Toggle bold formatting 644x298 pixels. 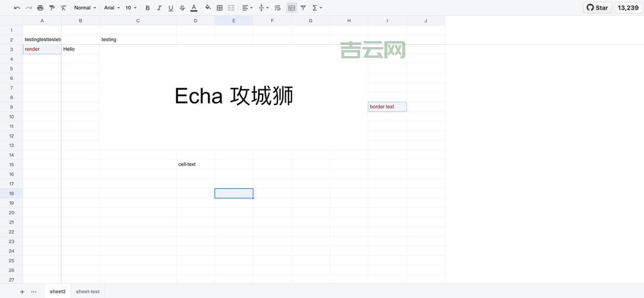coord(148,8)
